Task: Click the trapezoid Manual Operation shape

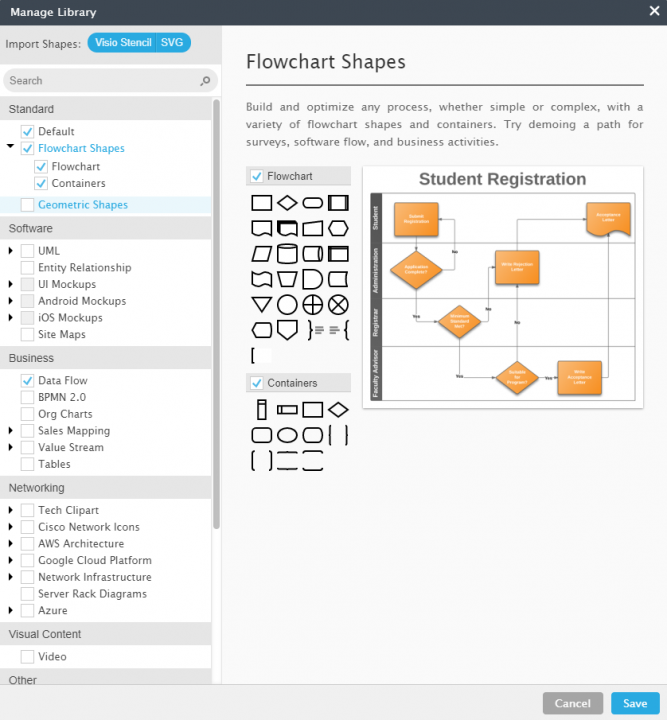Action: click(287, 279)
